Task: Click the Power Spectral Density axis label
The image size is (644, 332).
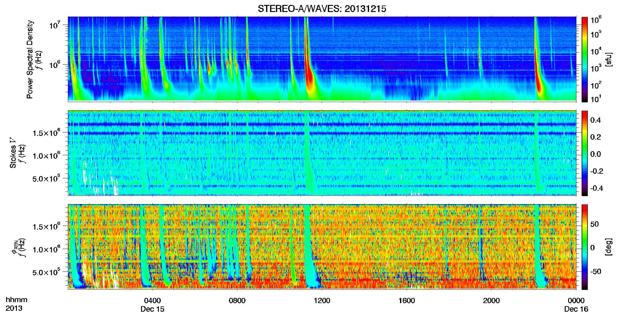Action: pyautogui.click(x=30, y=59)
